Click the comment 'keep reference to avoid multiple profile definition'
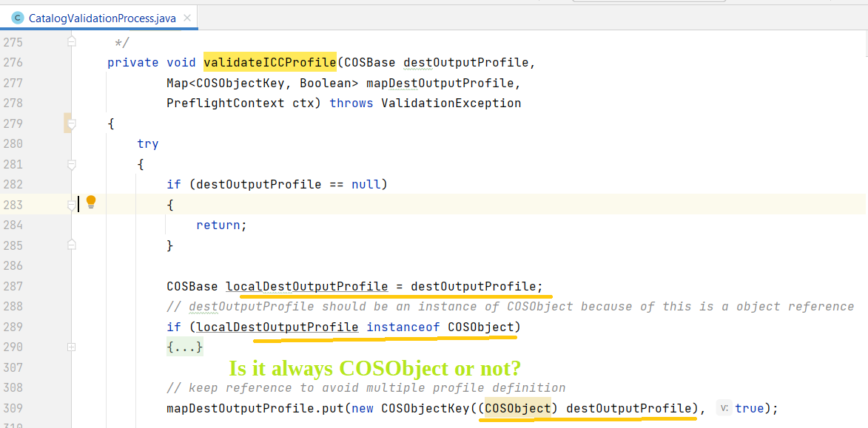868x428 pixels. coord(366,388)
